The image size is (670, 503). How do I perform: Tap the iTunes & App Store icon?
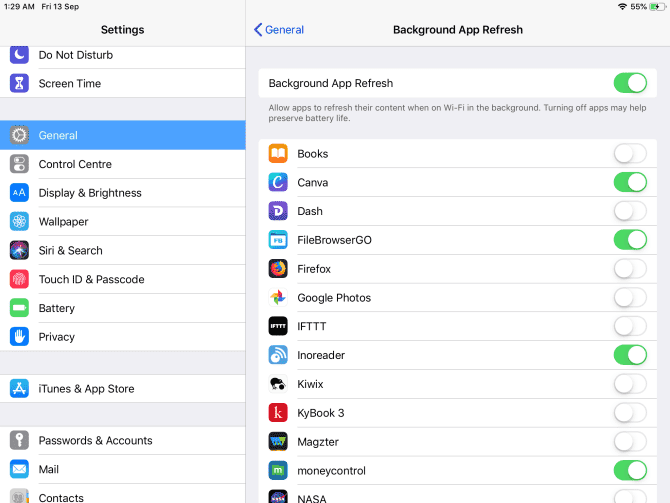click(x=19, y=388)
